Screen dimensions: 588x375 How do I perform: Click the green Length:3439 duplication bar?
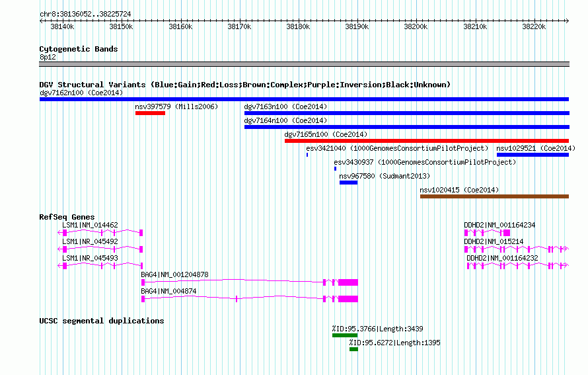click(x=345, y=335)
